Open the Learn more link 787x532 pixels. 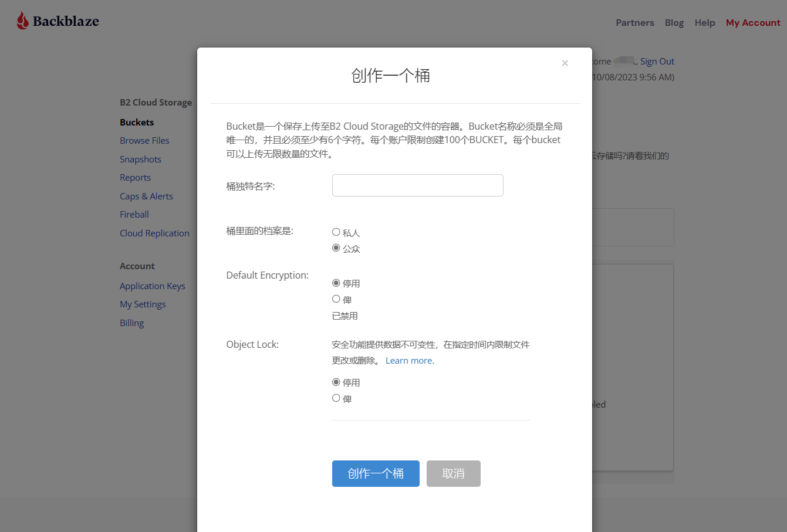coord(410,361)
